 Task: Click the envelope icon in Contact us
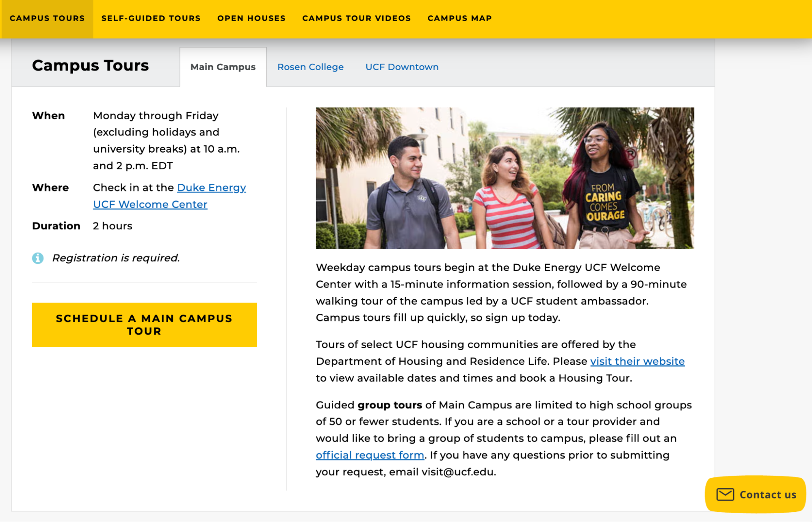click(x=725, y=494)
